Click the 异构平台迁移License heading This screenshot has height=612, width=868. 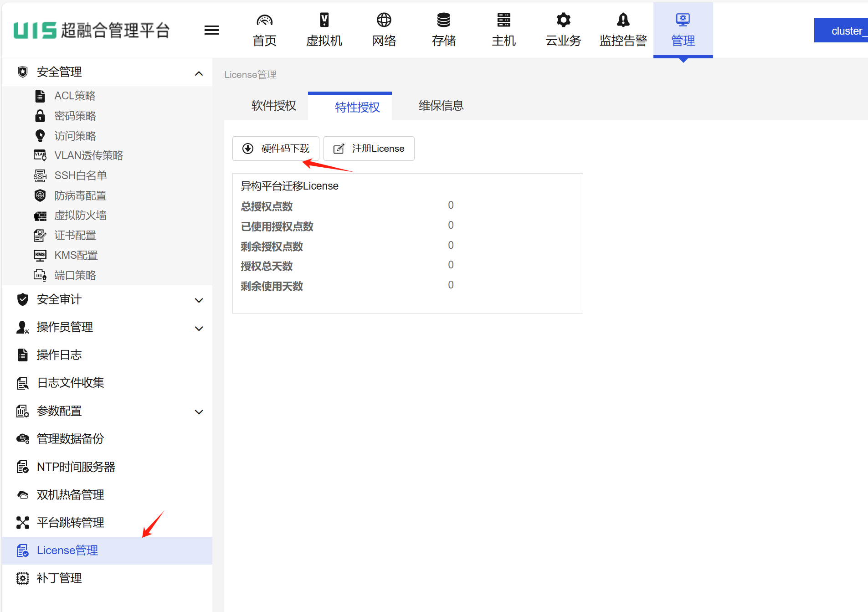[289, 186]
